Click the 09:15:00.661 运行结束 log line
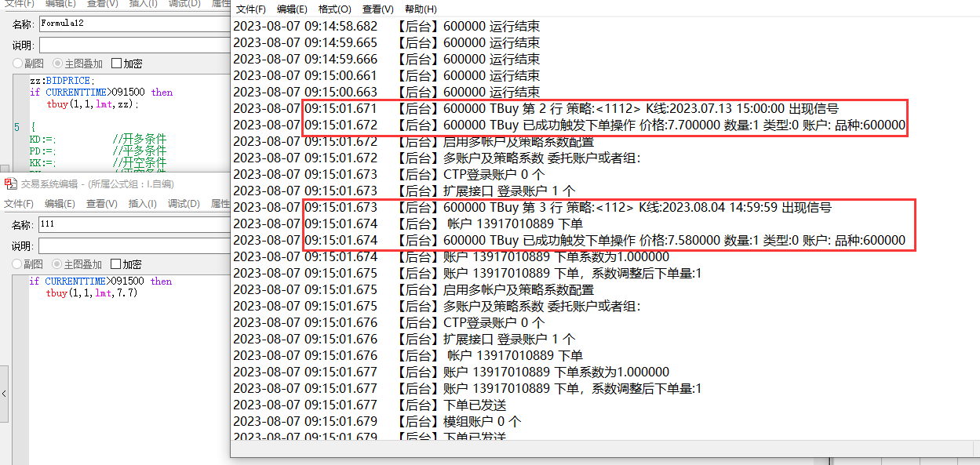Image resolution: width=980 pixels, height=465 pixels. click(x=387, y=76)
